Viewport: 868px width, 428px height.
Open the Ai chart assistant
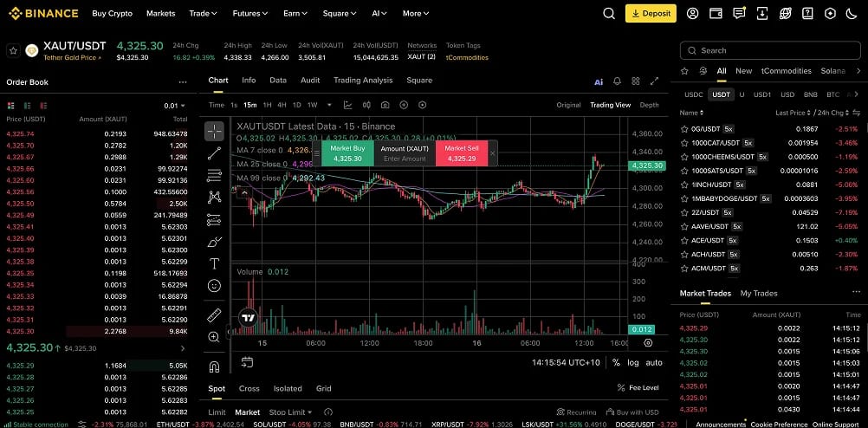tap(599, 81)
